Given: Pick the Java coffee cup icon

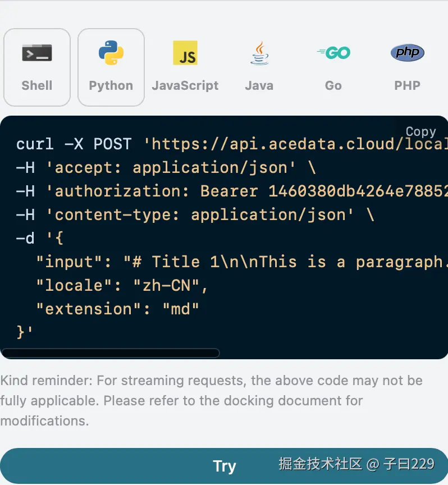Looking at the screenshot, I should pos(259,53).
